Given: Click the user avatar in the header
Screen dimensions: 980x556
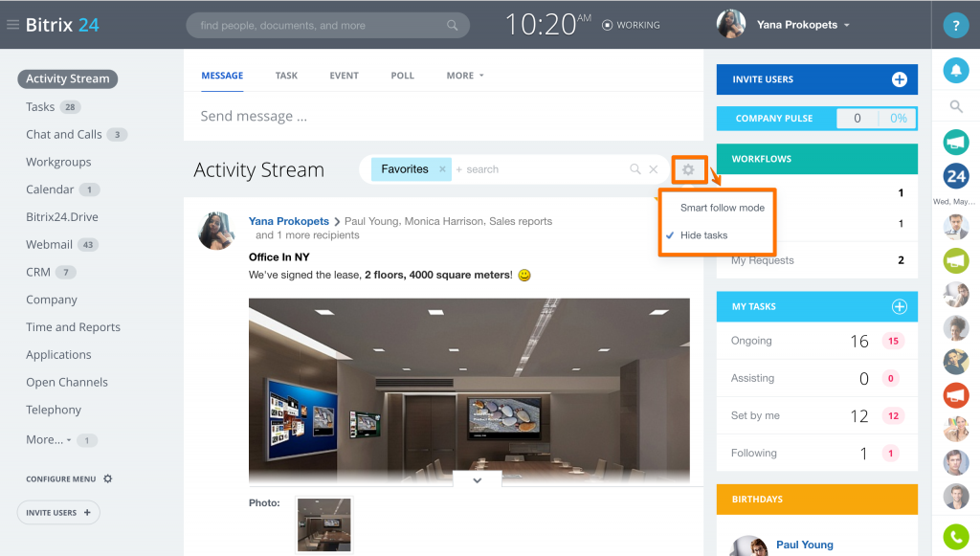Looking at the screenshot, I should tap(730, 24).
